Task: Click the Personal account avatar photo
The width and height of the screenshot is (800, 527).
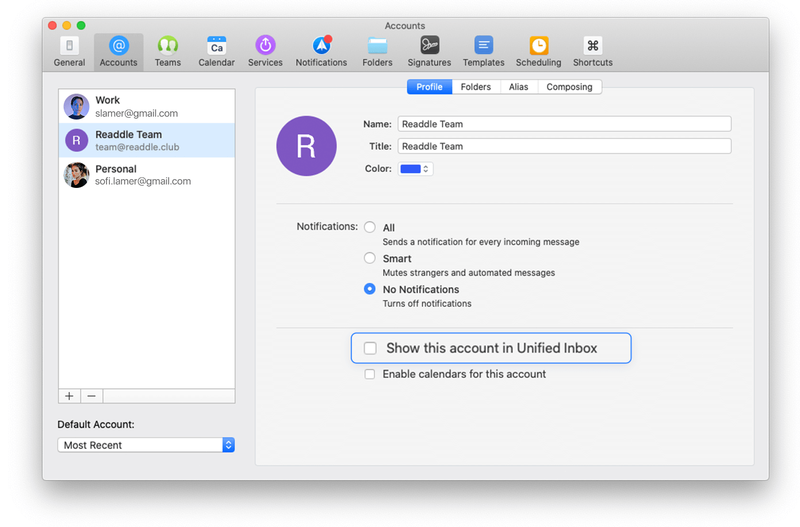Action: click(x=77, y=175)
